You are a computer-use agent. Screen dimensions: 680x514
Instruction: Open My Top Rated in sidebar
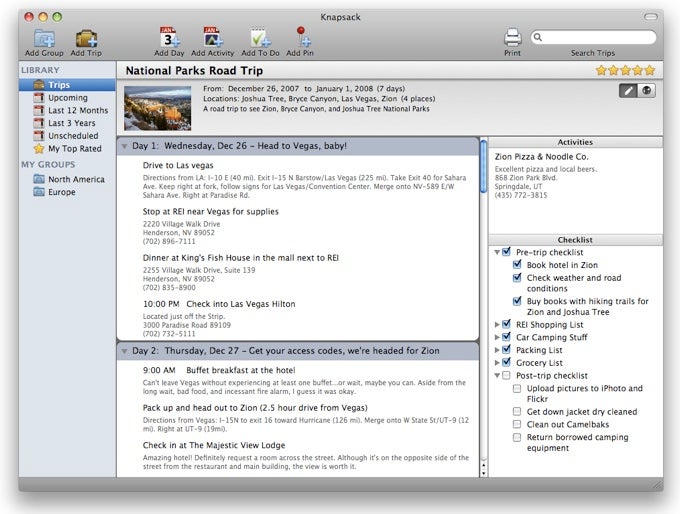click(x=74, y=148)
